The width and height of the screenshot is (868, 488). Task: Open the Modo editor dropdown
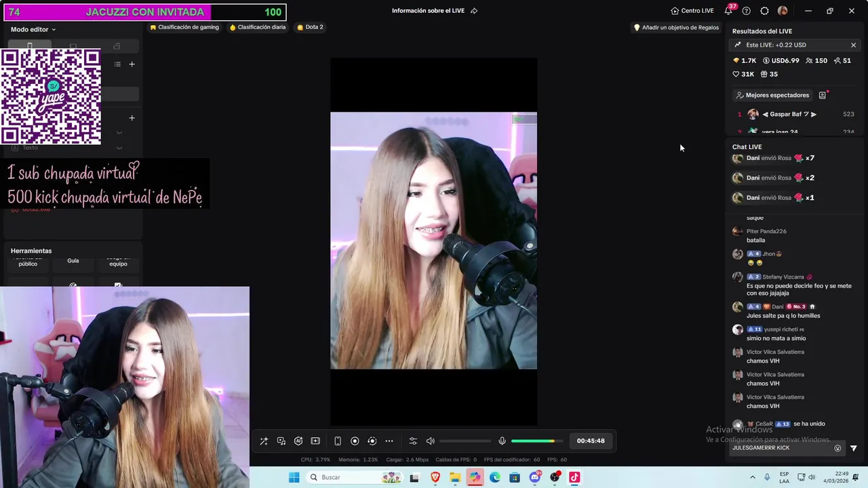click(33, 29)
